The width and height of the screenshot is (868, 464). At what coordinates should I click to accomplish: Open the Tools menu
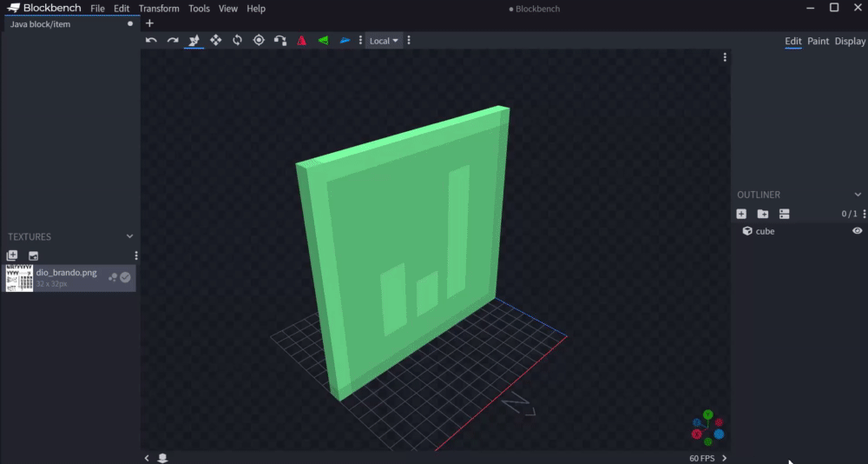click(200, 9)
